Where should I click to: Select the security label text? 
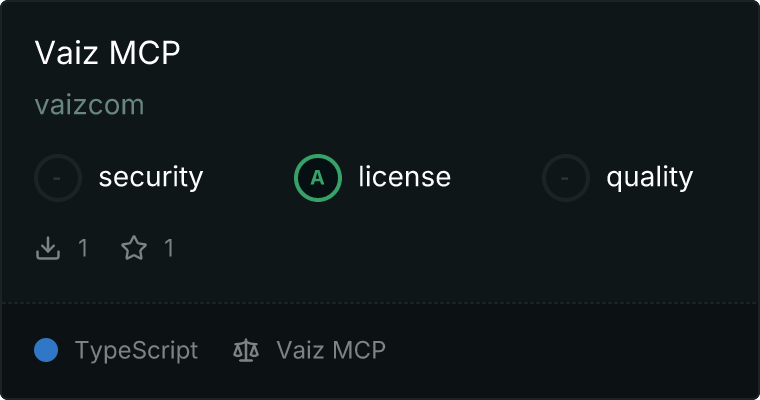click(151, 177)
